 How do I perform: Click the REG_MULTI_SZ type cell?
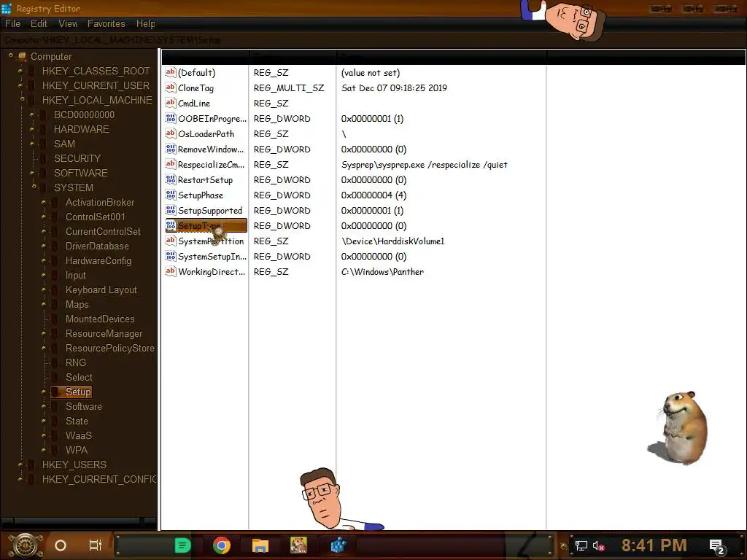click(x=289, y=88)
